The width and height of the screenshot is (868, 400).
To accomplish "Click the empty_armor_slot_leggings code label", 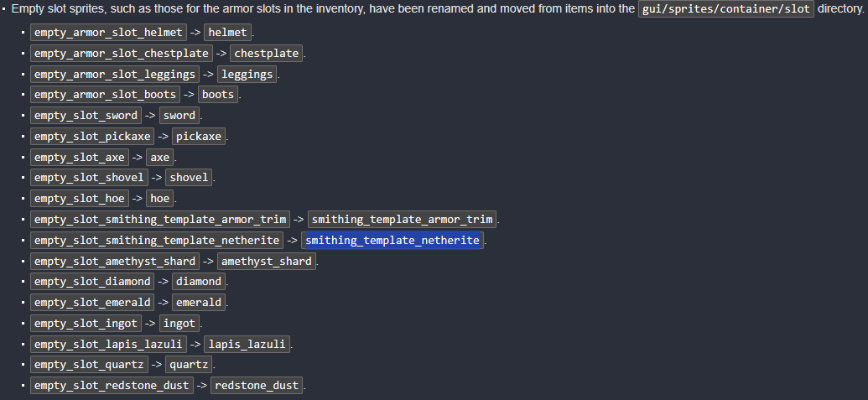I will [115, 74].
